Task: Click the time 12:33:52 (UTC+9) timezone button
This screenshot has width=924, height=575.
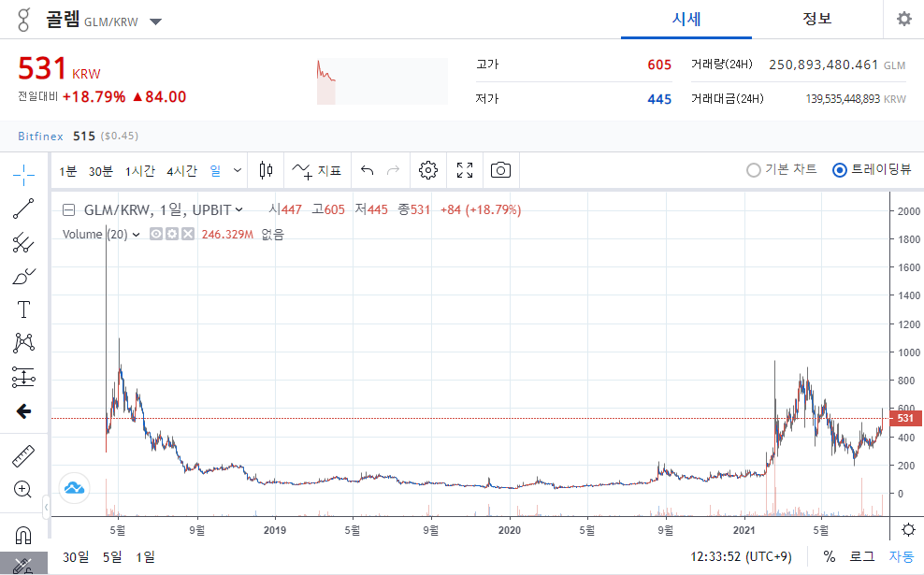Action: pos(741,556)
